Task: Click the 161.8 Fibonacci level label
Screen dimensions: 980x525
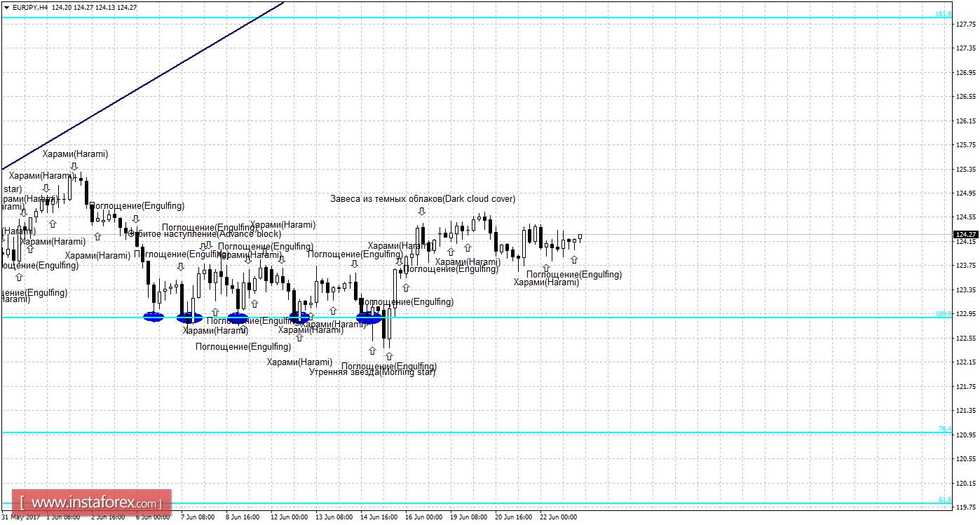Action: (944, 13)
